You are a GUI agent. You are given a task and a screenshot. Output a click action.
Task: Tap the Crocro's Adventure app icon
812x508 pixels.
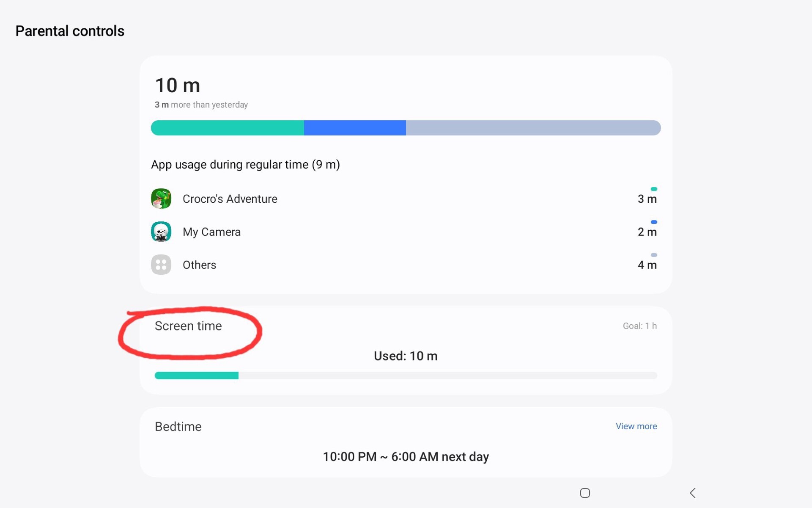pyautogui.click(x=161, y=199)
